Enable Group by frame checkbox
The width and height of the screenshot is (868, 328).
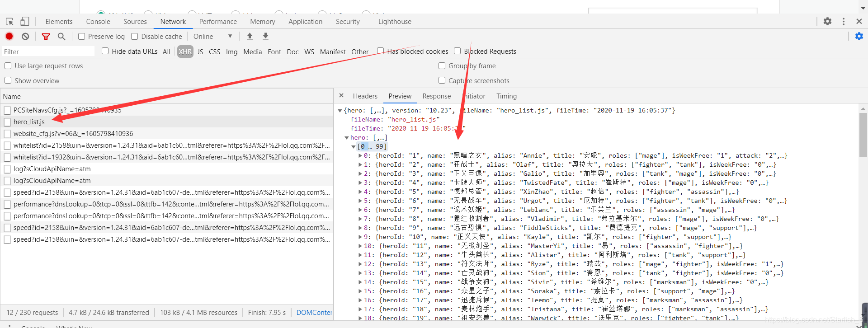click(x=442, y=66)
